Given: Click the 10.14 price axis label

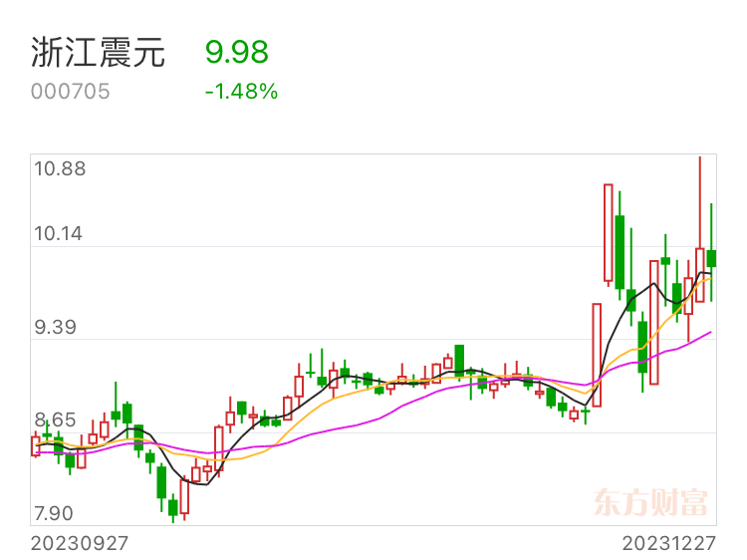Looking at the screenshot, I should [x=58, y=234].
